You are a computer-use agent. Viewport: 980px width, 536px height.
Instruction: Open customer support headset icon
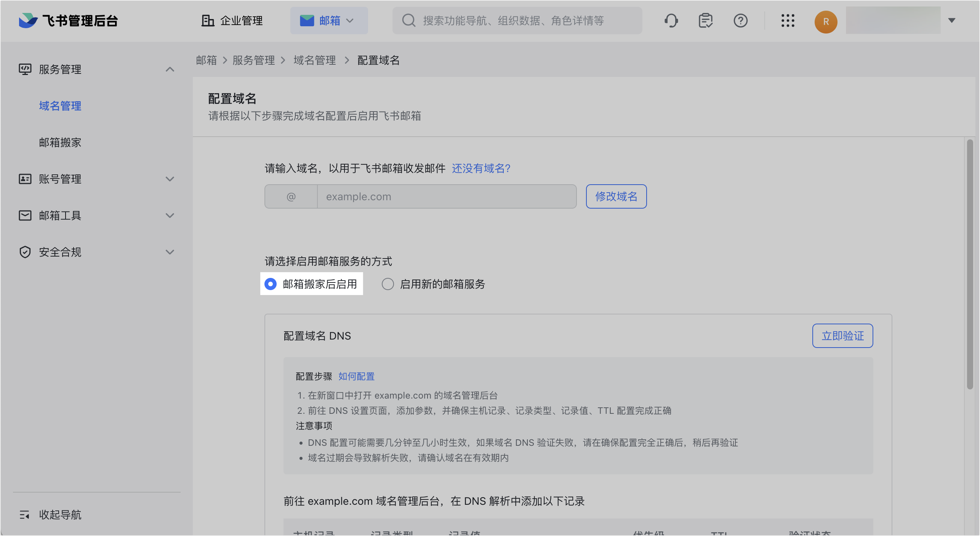point(671,21)
